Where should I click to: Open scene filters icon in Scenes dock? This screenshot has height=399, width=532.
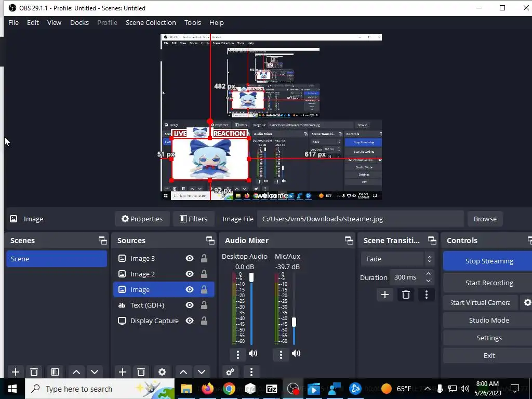click(x=55, y=372)
